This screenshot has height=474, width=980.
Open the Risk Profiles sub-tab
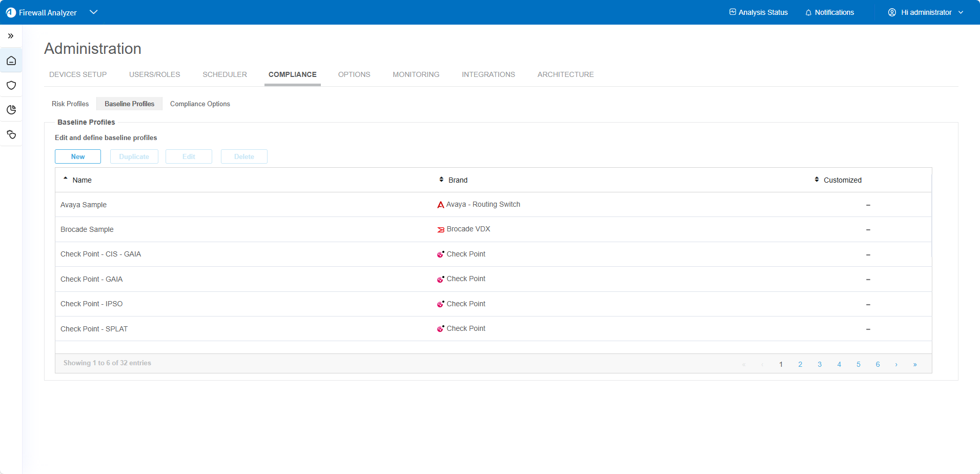(x=70, y=104)
